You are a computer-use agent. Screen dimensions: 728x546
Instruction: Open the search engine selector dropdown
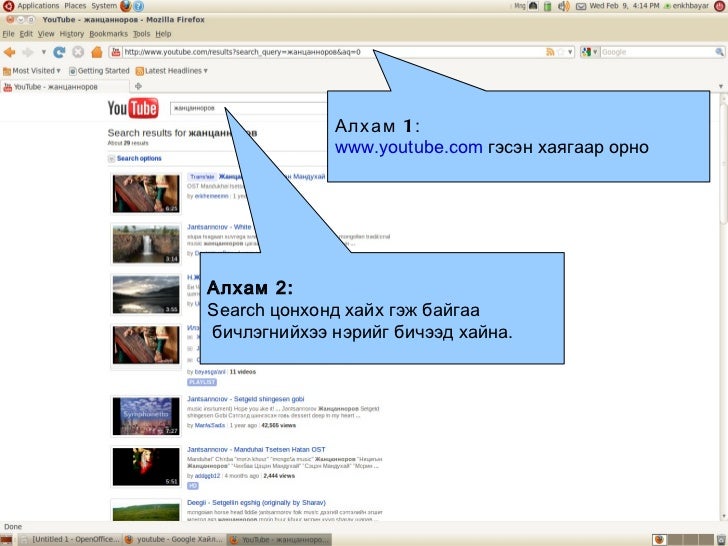pos(590,52)
